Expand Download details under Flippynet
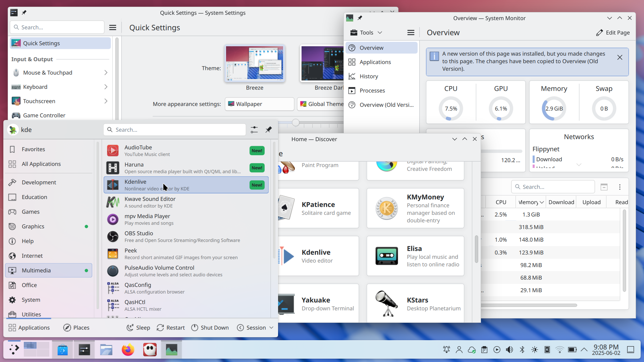 click(x=579, y=165)
